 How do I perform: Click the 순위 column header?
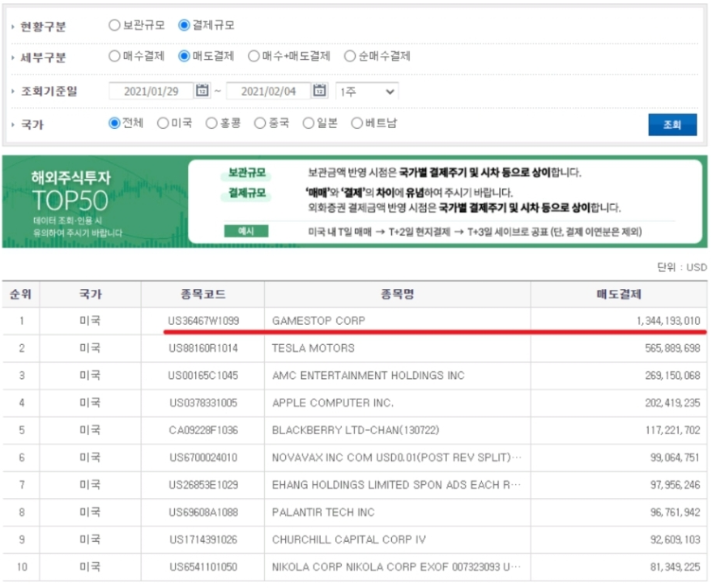coord(21,294)
